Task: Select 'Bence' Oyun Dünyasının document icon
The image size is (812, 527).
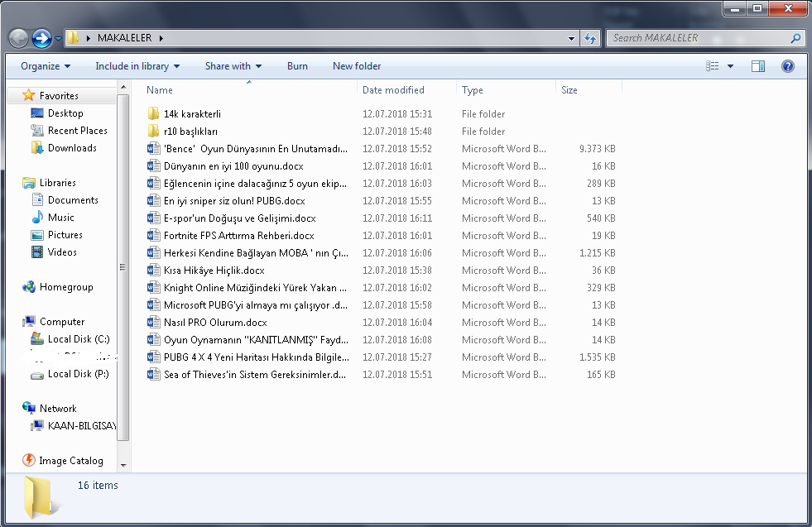Action: pyautogui.click(x=153, y=149)
